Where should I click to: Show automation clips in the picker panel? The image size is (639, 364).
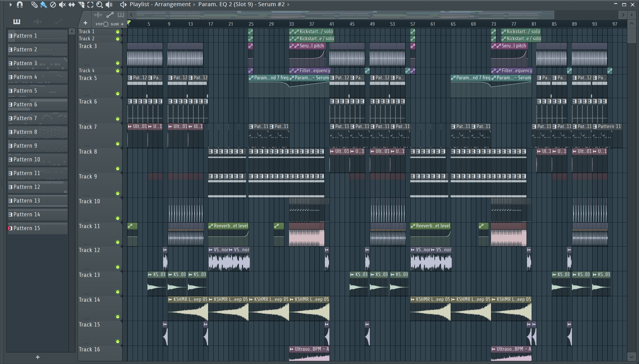point(59,22)
